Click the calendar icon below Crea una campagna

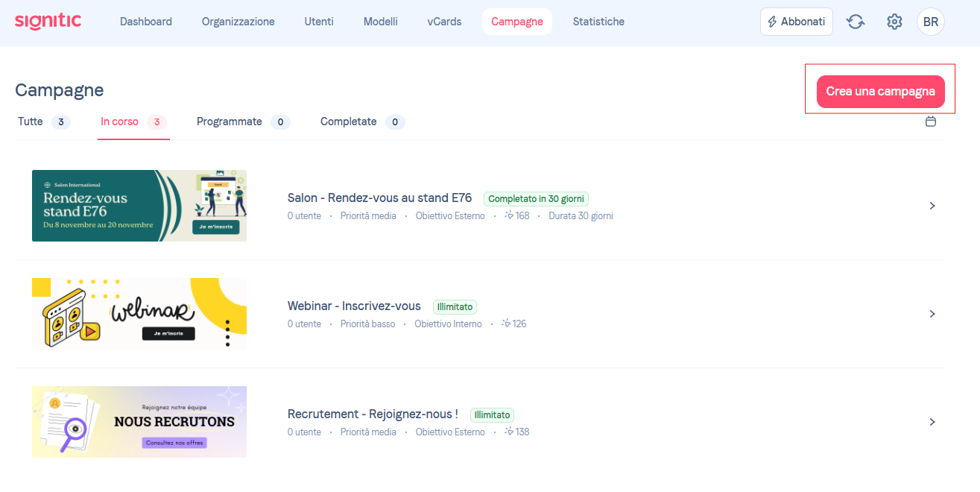[931, 122]
